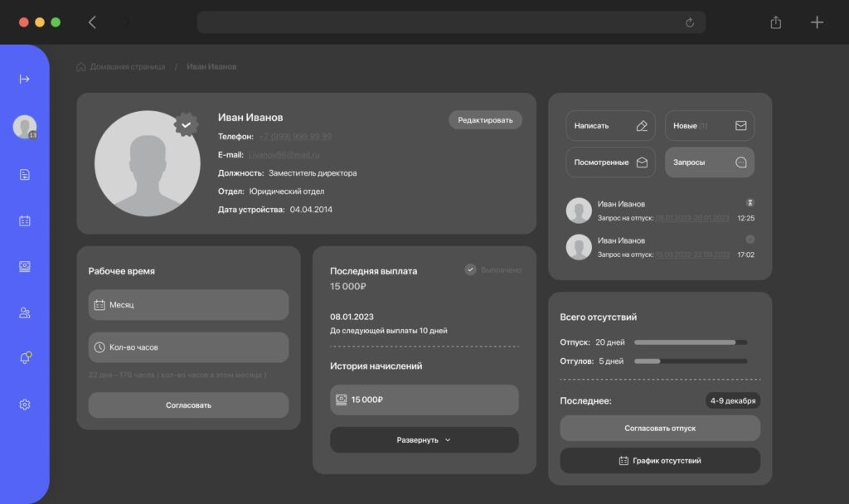Open the documents icon in sidebar
Image resolution: width=849 pixels, height=504 pixels.
coord(25,174)
